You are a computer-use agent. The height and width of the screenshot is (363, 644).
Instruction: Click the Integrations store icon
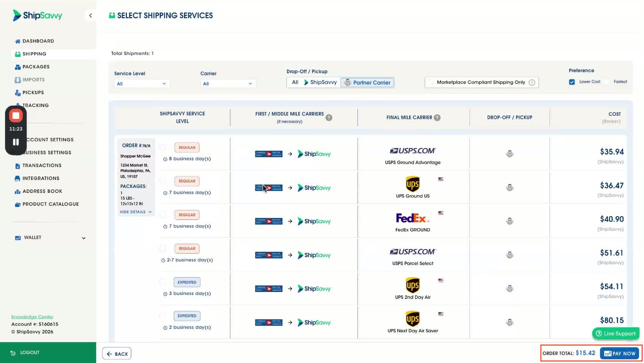coord(17,178)
